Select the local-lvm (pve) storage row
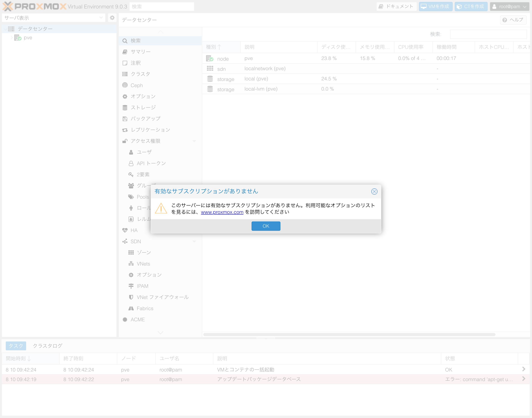Image resolution: width=532 pixels, height=418 pixels. [366, 89]
